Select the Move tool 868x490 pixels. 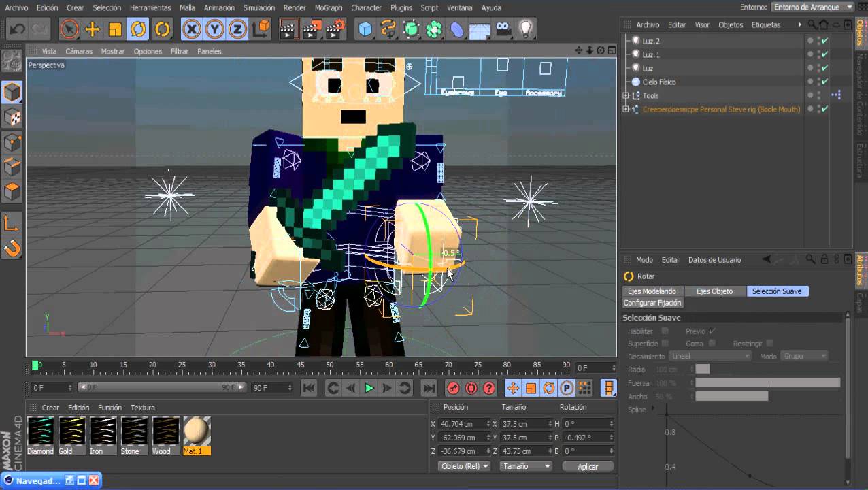coord(92,29)
